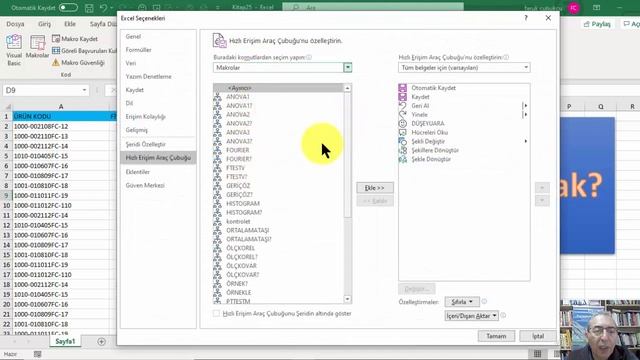Open İçeri/Dışarı Aktar dropdown
Viewport: 640px width, 360px height.
click(x=471, y=316)
